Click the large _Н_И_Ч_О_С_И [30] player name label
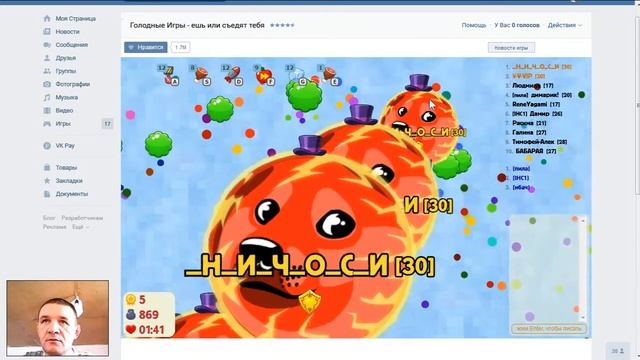This screenshot has height=360, width=640. 310,266
